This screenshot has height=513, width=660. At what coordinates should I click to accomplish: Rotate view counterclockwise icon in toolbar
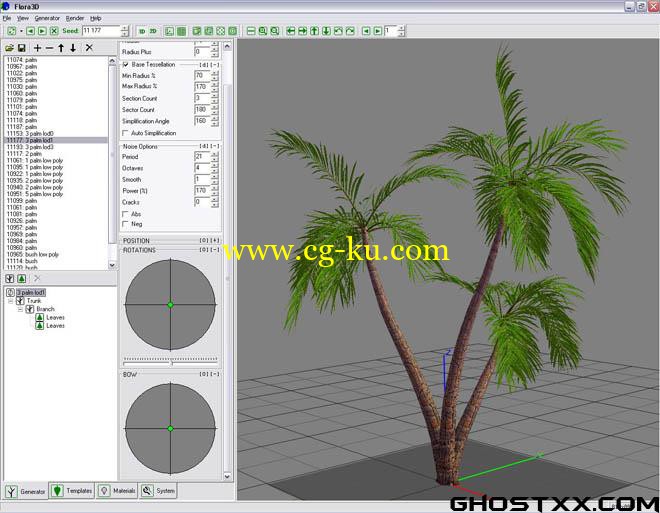click(338, 31)
